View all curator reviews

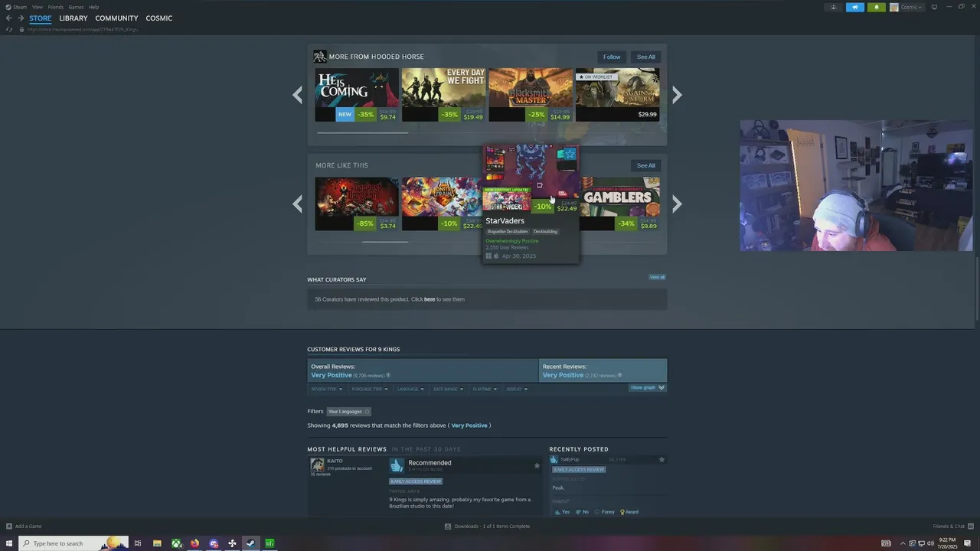pyautogui.click(x=657, y=277)
